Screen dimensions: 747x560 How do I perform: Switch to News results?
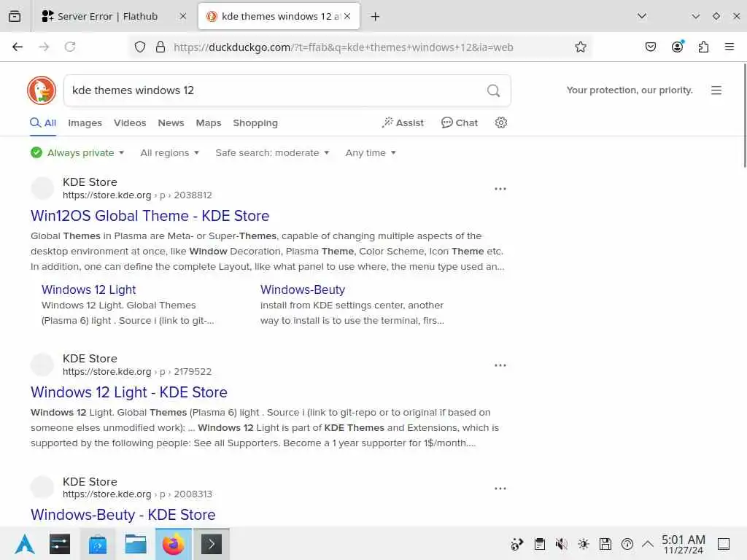pos(171,122)
